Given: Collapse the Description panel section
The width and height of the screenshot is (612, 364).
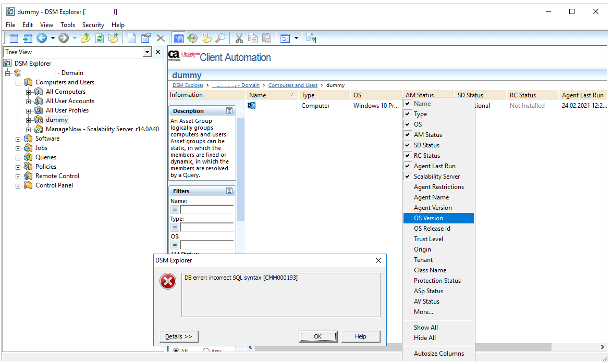Looking at the screenshot, I should click(229, 111).
